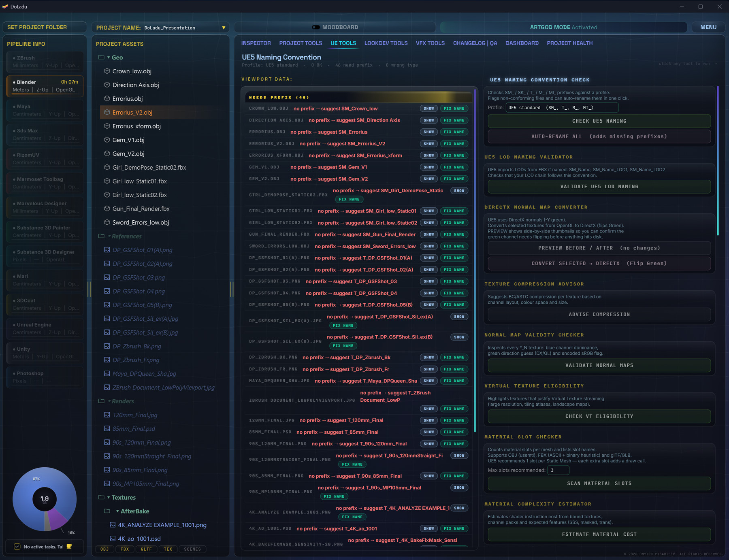Click the folder icon of the Geo group

point(101,57)
